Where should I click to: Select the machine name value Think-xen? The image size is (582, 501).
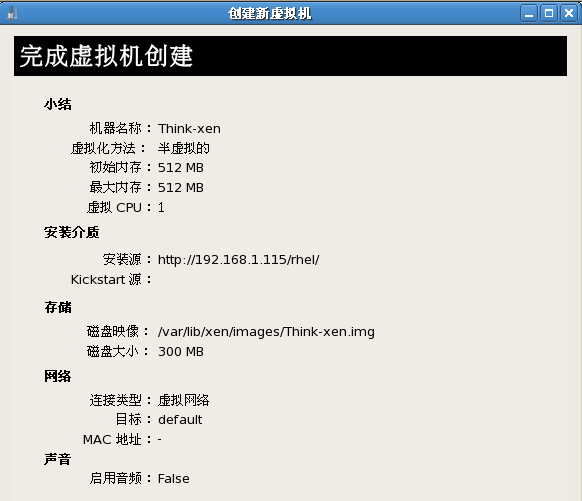pos(189,129)
